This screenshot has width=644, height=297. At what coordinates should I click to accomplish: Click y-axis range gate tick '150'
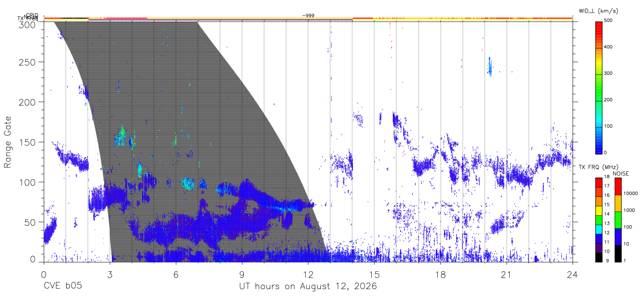29,142
